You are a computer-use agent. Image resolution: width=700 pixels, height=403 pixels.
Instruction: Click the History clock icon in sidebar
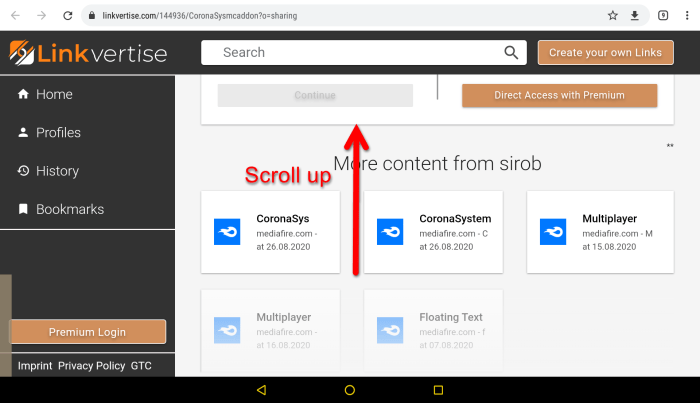pyautogui.click(x=23, y=170)
